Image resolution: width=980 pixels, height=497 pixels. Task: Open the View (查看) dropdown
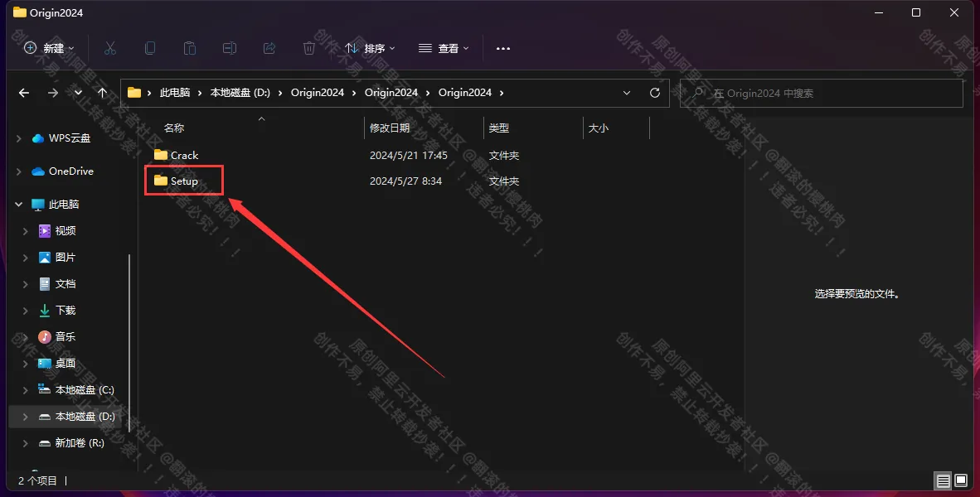[x=443, y=48]
